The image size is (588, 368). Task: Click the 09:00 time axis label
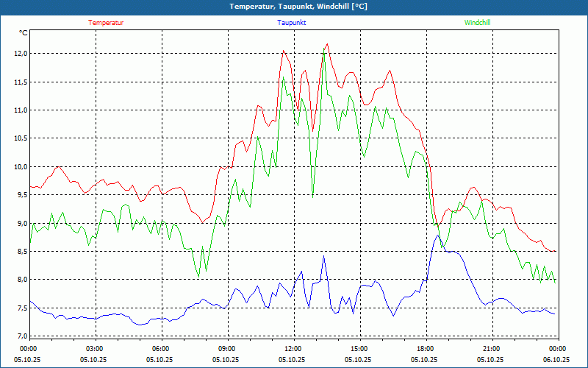[x=227, y=349]
